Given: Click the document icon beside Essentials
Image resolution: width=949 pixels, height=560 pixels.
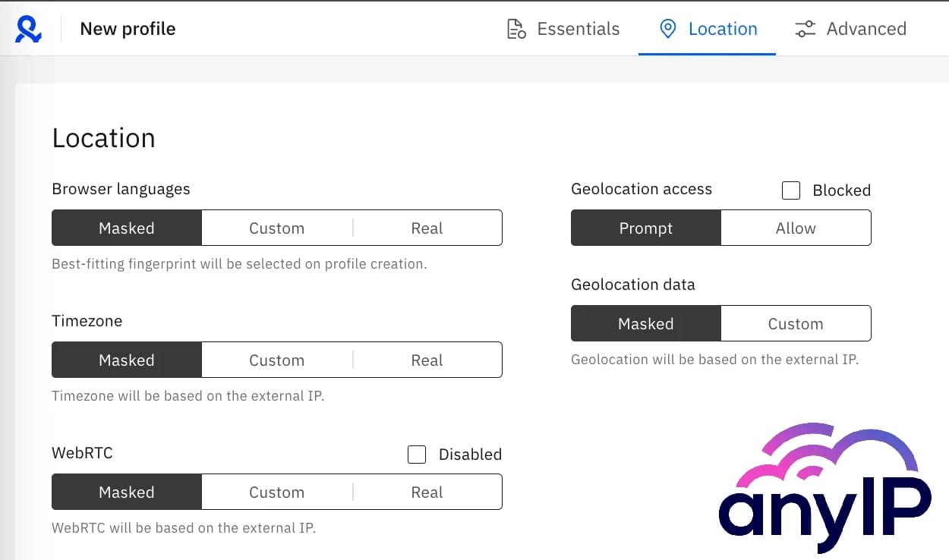Looking at the screenshot, I should (515, 28).
